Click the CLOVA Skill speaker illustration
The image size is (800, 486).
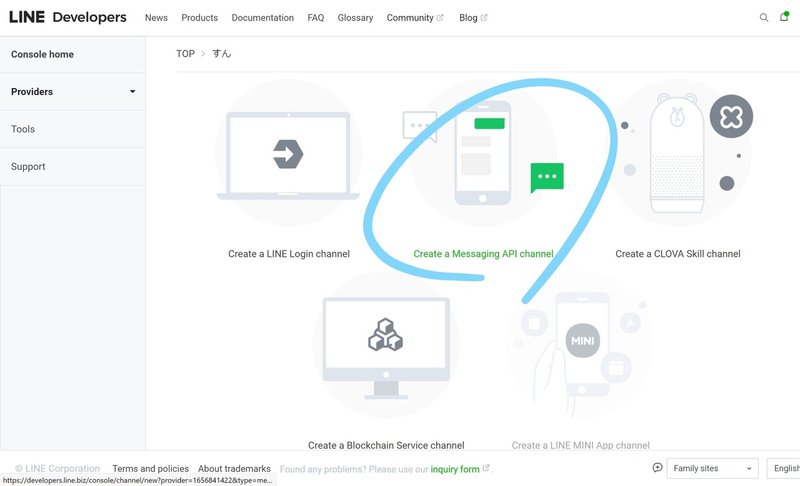[x=677, y=153]
